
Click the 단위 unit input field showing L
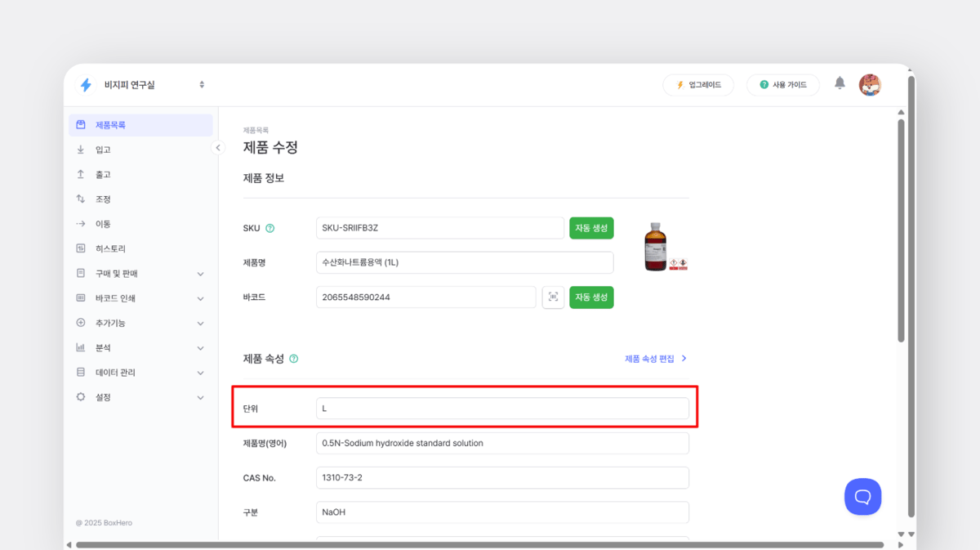pos(502,408)
